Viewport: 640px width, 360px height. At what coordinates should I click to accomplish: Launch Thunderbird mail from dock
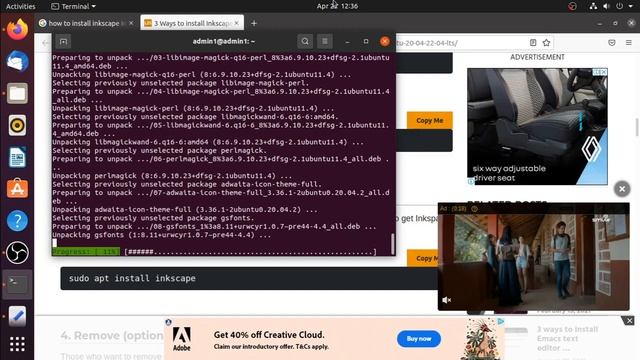17,62
